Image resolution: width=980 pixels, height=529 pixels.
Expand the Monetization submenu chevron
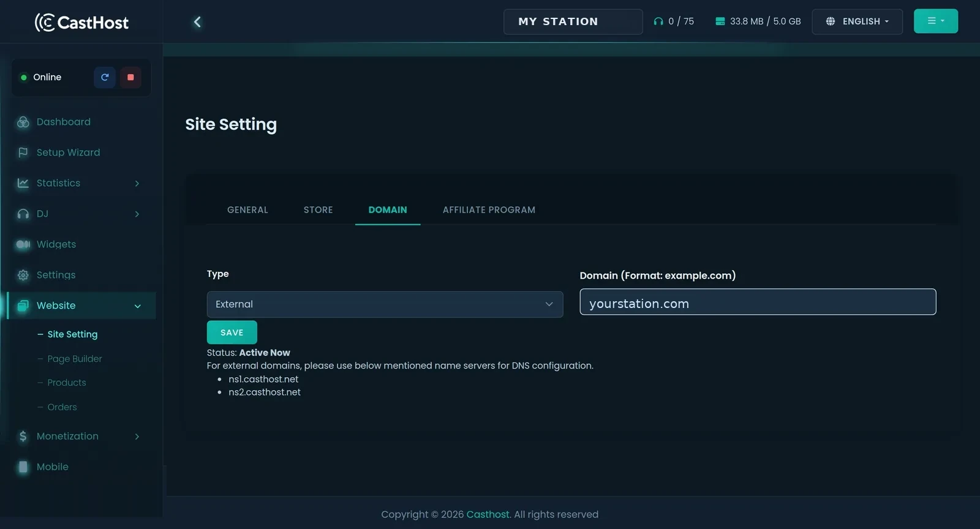click(137, 436)
